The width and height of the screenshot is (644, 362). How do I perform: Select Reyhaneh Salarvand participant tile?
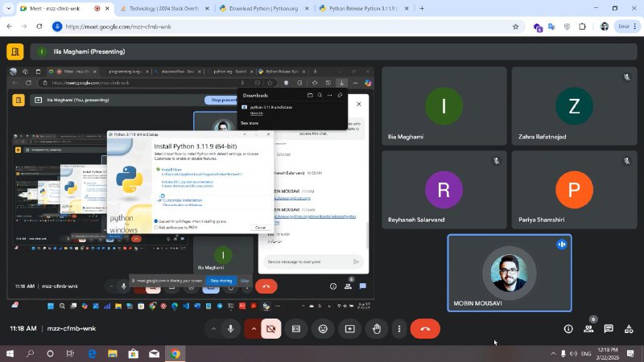point(444,190)
